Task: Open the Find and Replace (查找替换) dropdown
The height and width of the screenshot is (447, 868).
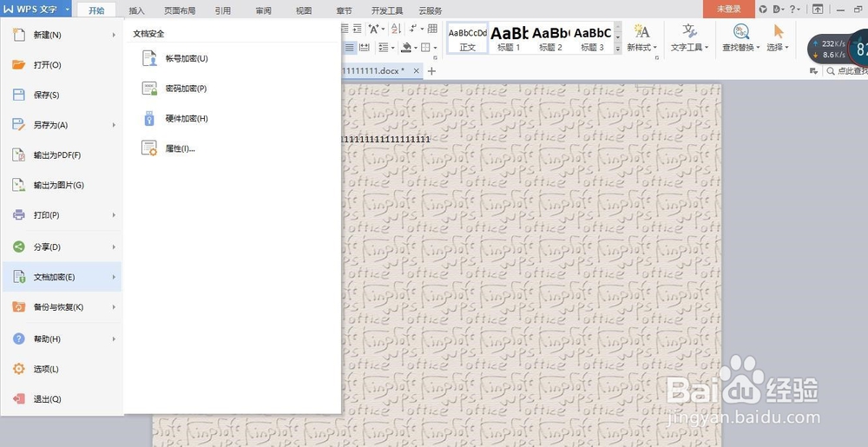Action: [x=758, y=48]
